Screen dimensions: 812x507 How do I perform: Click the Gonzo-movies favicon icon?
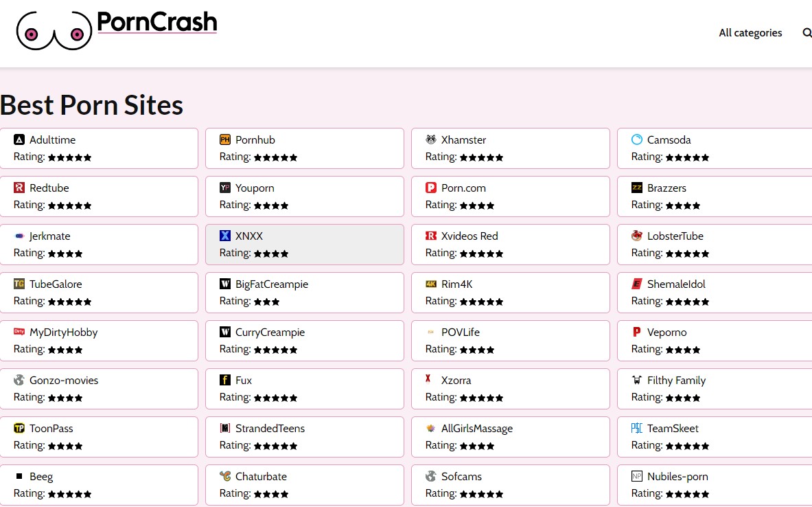coord(19,380)
